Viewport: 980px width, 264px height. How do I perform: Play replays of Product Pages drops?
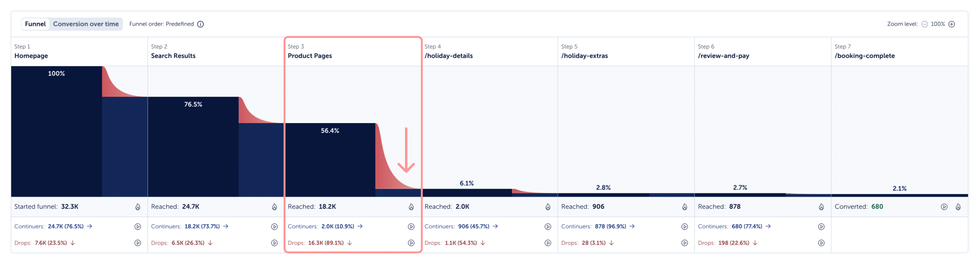tap(411, 243)
